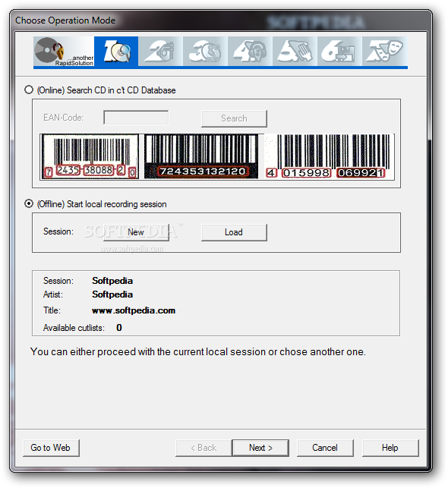Click the Back button

point(203,448)
